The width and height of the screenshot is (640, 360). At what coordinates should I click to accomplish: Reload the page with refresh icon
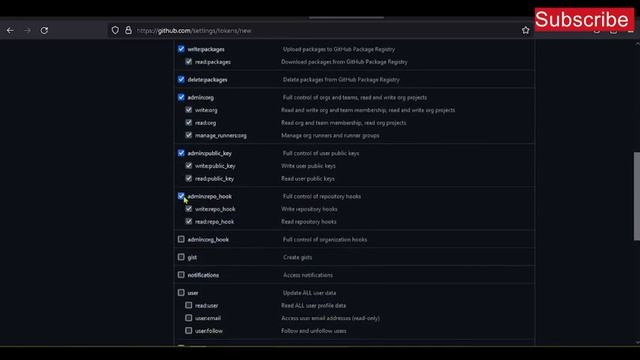44,30
